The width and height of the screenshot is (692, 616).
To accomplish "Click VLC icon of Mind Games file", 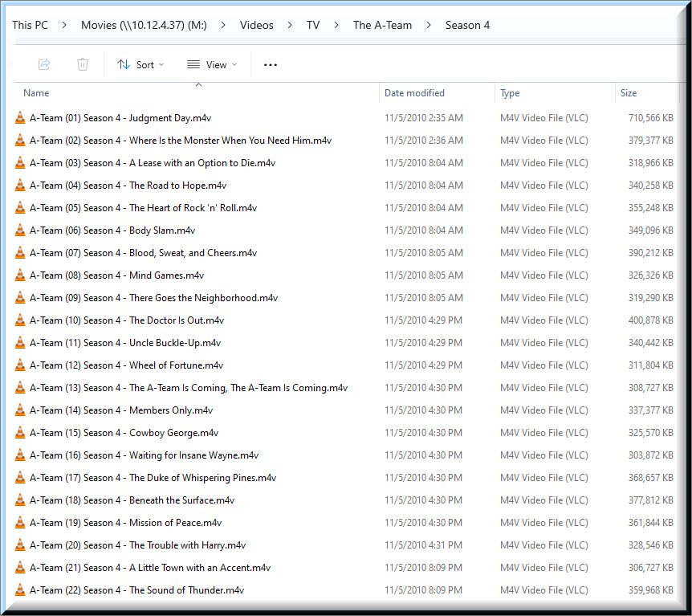I will pyautogui.click(x=20, y=275).
